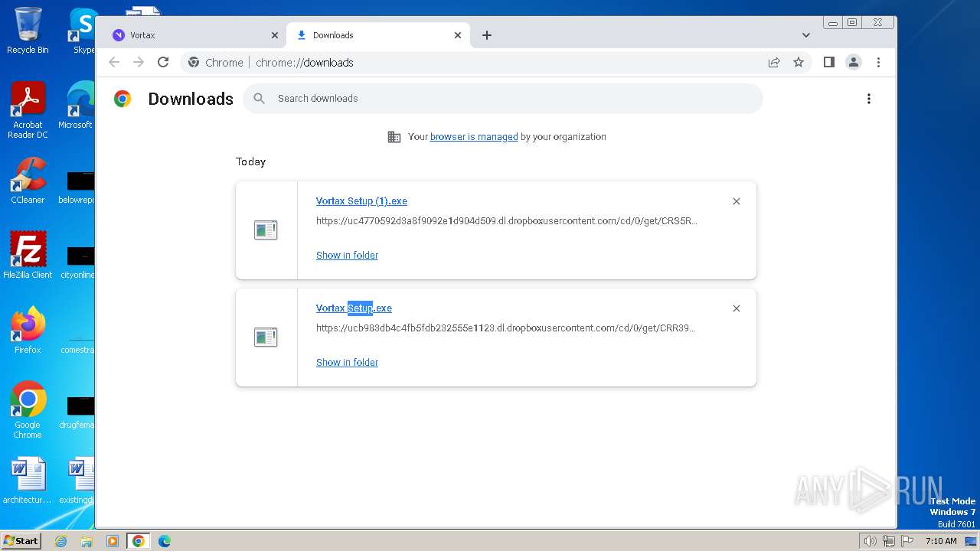Click the Search downloads field
Viewport: 980px width, 551px height.
point(503,99)
